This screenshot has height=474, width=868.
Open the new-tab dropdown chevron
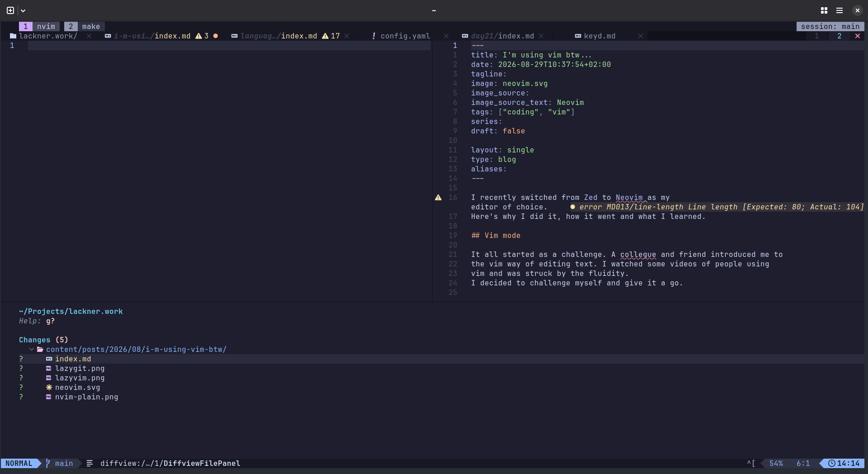(x=23, y=10)
